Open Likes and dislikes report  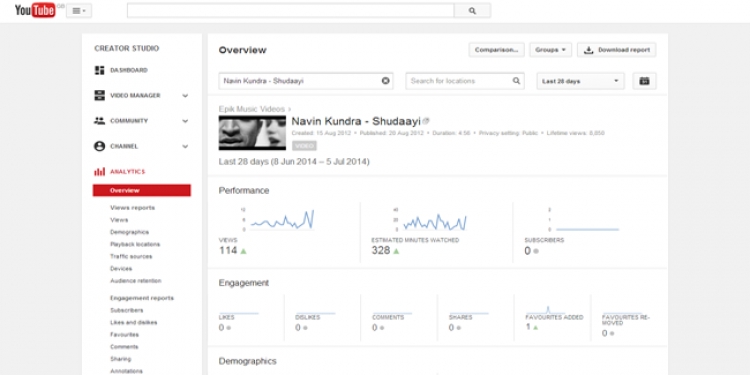[x=133, y=322]
